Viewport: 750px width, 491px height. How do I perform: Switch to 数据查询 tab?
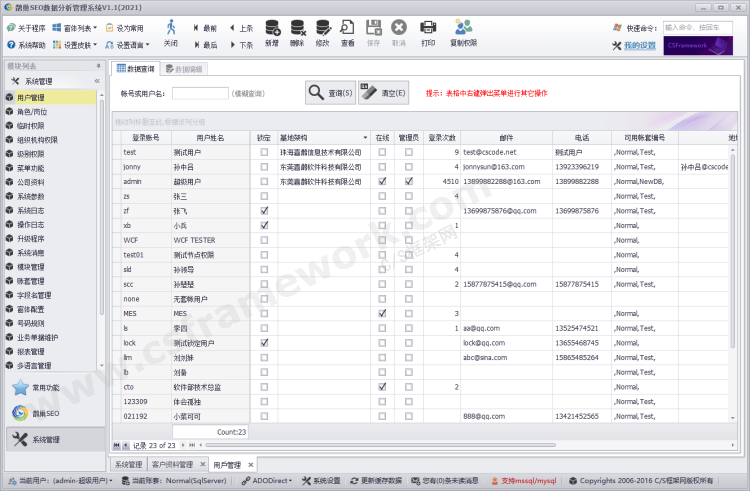click(136, 69)
